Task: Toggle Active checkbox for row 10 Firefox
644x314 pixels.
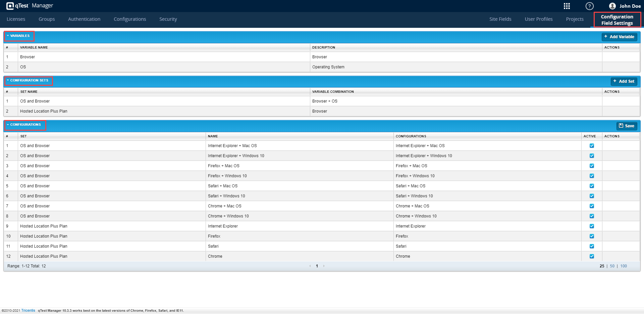Action: 592,236
